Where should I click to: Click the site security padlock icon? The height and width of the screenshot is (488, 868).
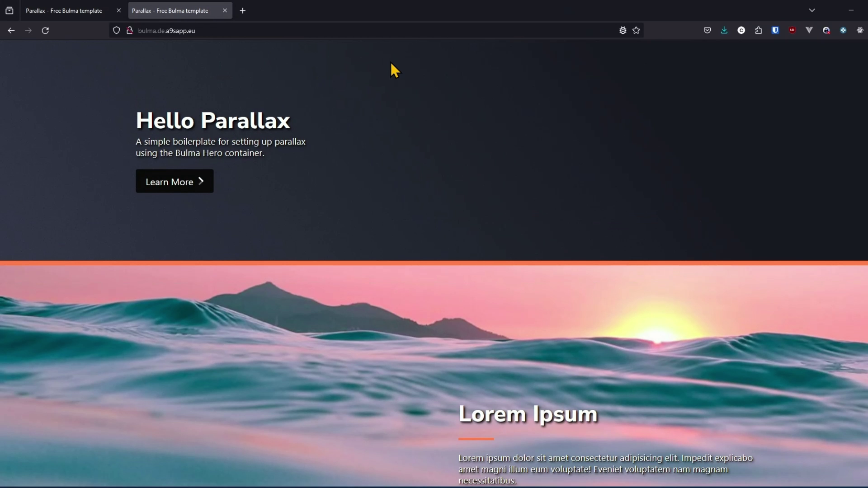coord(129,30)
